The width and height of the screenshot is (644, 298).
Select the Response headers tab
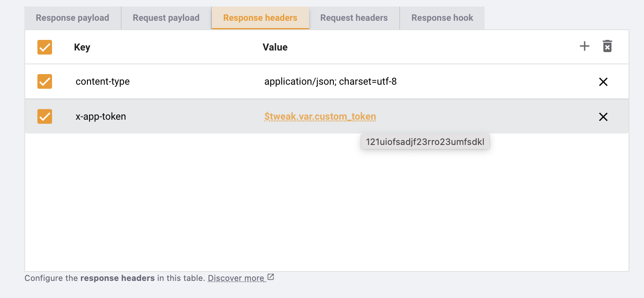click(x=260, y=18)
